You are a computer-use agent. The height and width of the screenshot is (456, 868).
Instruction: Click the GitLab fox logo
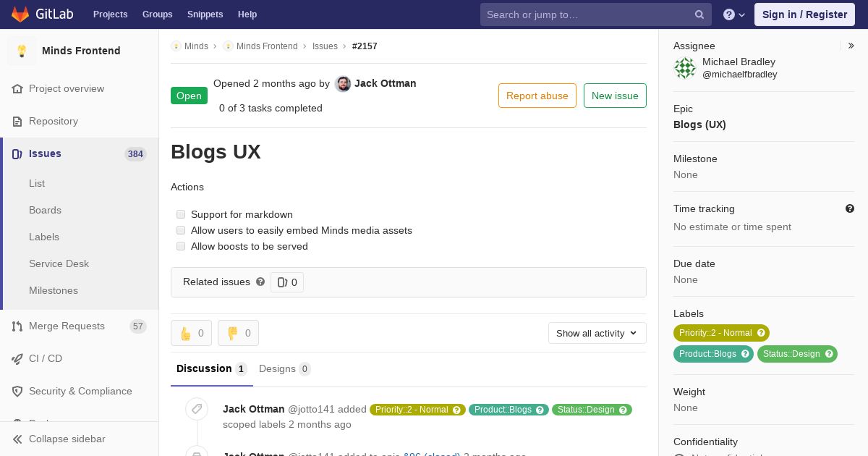tap(20, 14)
